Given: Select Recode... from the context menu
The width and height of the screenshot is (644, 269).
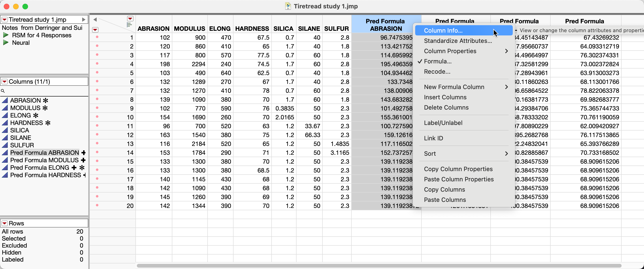Looking at the screenshot, I should point(464,72).
